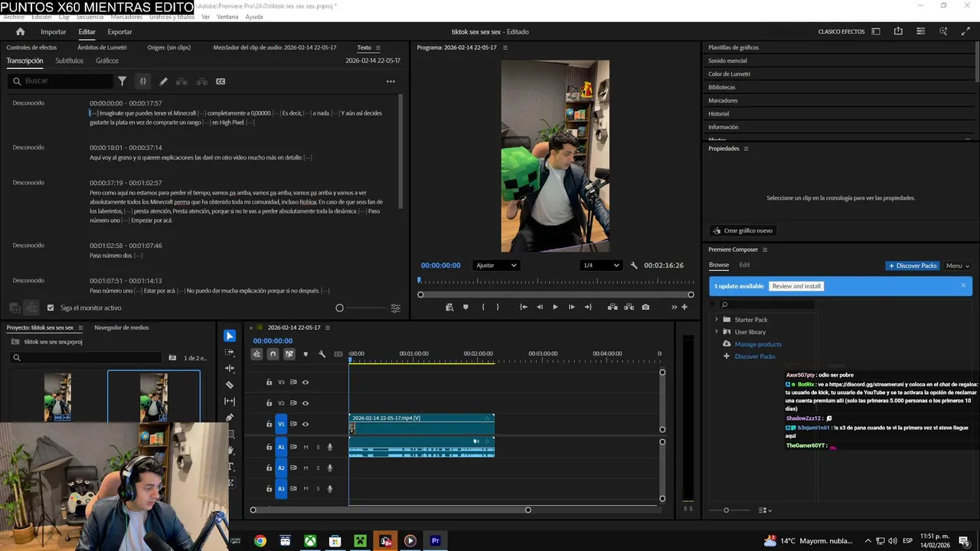Click the Buscar transcript search field
This screenshot has height=551, width=980.
[x=61, y=81]
